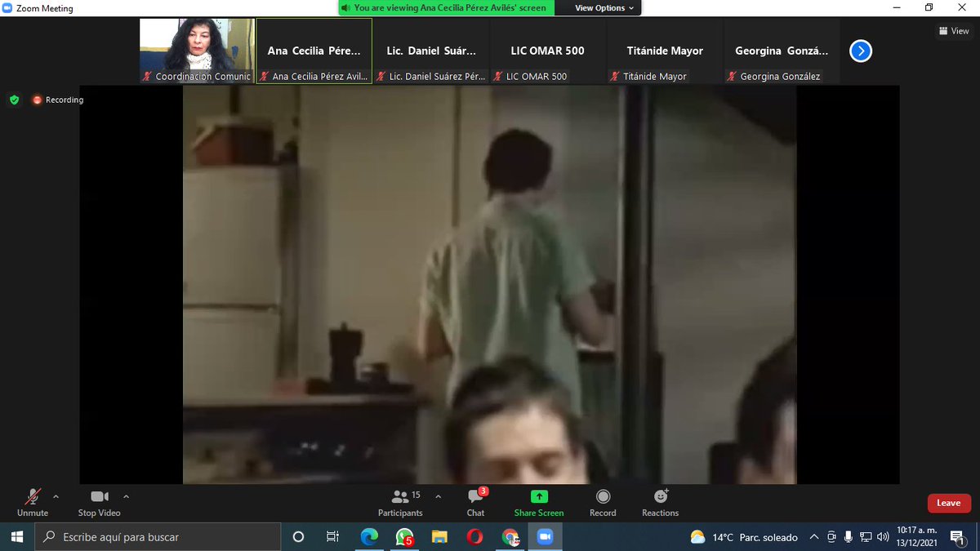Screen dimensions: 980x551
Task: Unmute the microphone
Action: pyautogui.click(x=33, y=502)
